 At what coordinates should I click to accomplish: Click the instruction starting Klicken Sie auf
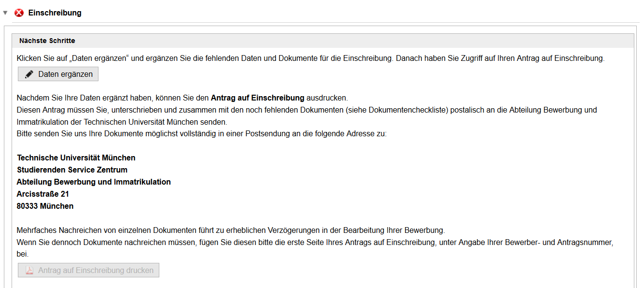(x=310, y=58)
